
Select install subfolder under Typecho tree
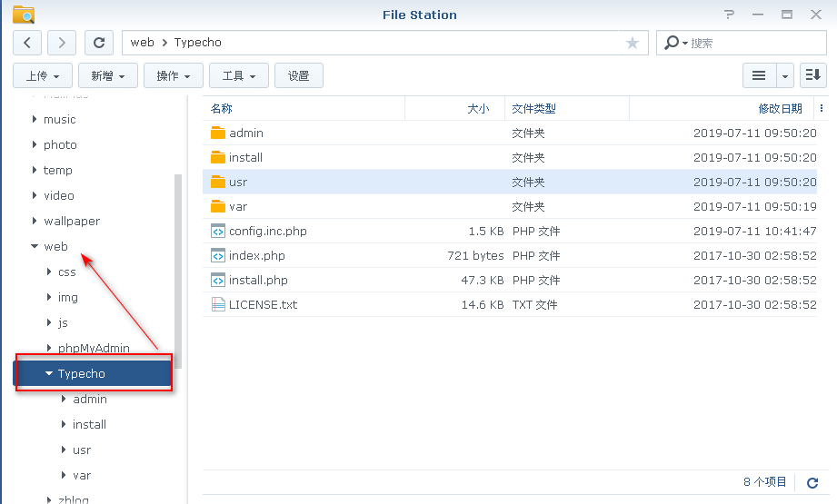tap(89, 424)
